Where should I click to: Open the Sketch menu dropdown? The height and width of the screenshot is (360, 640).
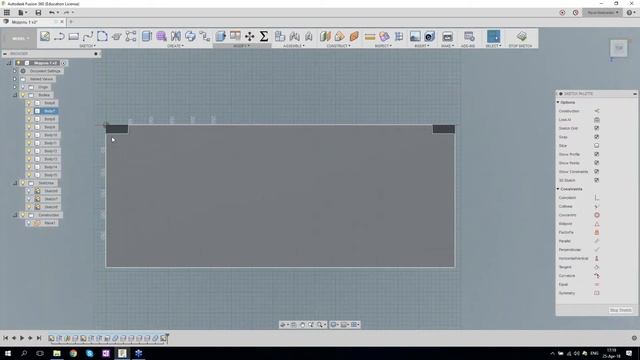87,46
